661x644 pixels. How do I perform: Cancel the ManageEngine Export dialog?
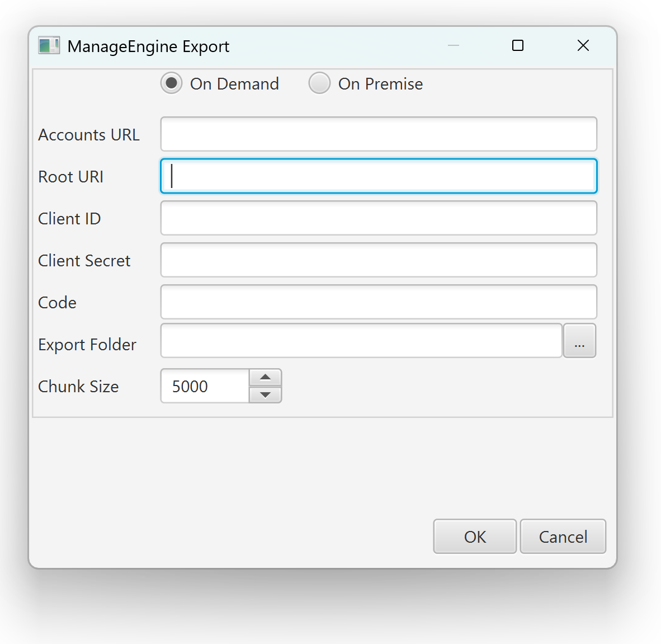[563, 537]
